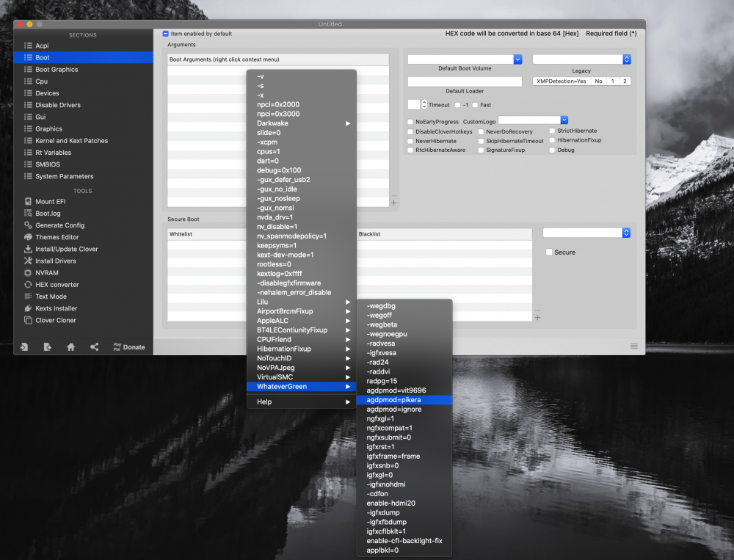Set XMPDetection to 2

[625, 81]
